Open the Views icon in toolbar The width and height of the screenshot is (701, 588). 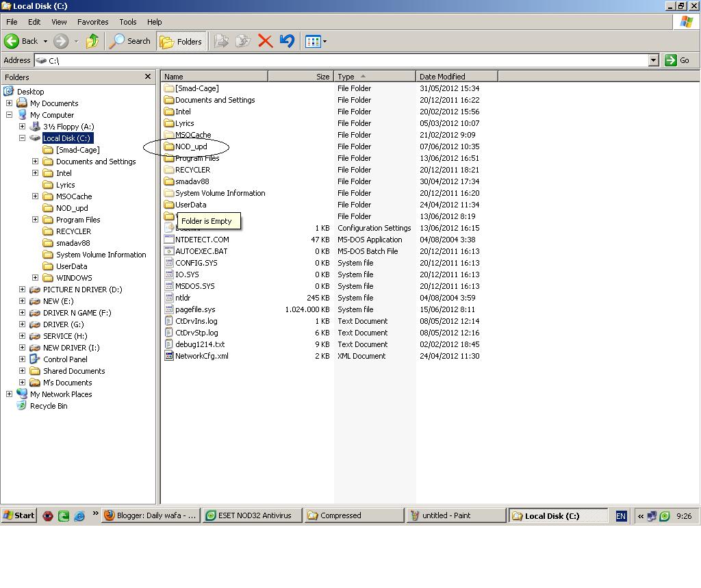[x=316, y=42]
